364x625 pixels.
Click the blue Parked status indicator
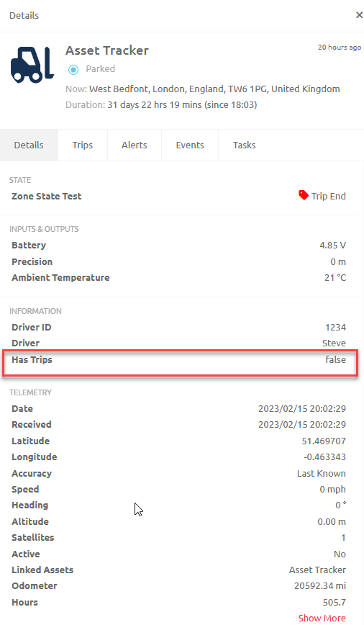point(73,70)
